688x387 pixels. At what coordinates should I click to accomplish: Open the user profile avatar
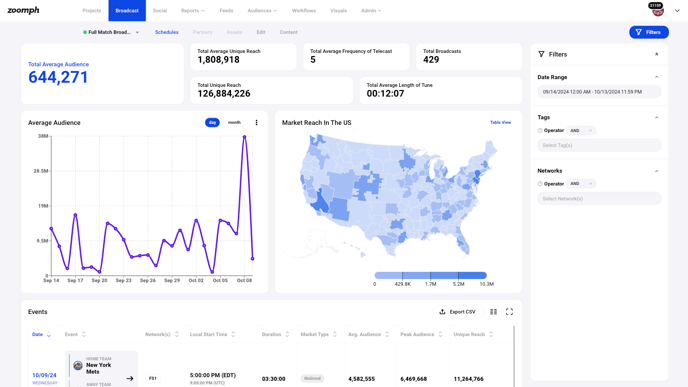coord(657,10)
